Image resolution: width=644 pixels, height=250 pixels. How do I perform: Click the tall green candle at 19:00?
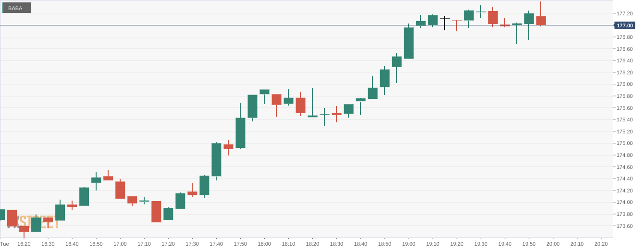click(409, 43)
